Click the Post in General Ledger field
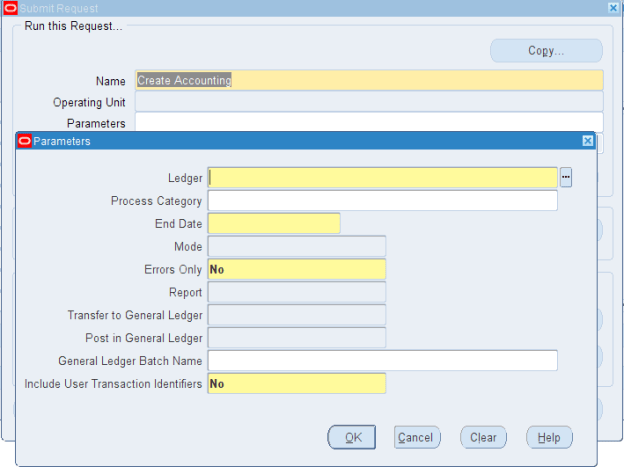Screen dimensions: 624x467 click(296, 339)
